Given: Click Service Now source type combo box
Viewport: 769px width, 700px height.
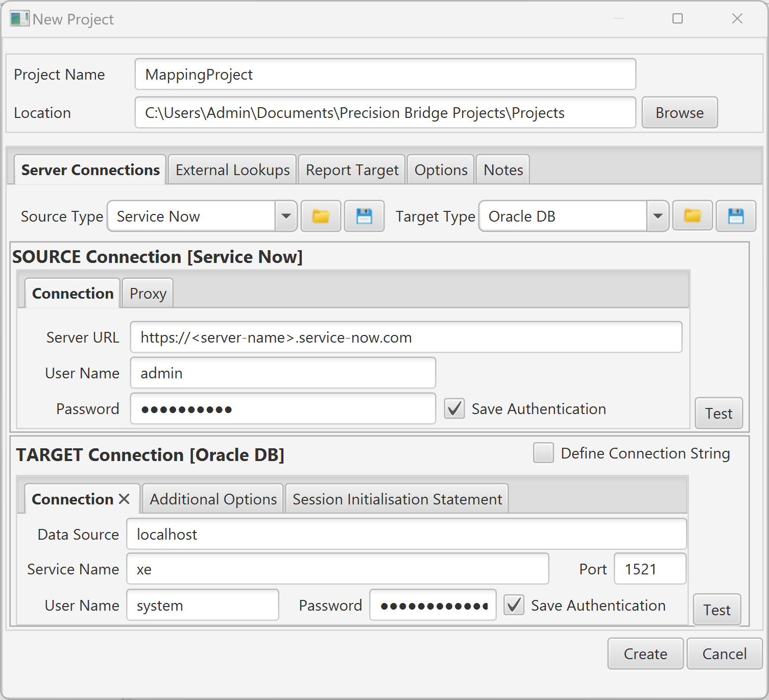Looking at the screenshot, I should click(x=202, y=216).
